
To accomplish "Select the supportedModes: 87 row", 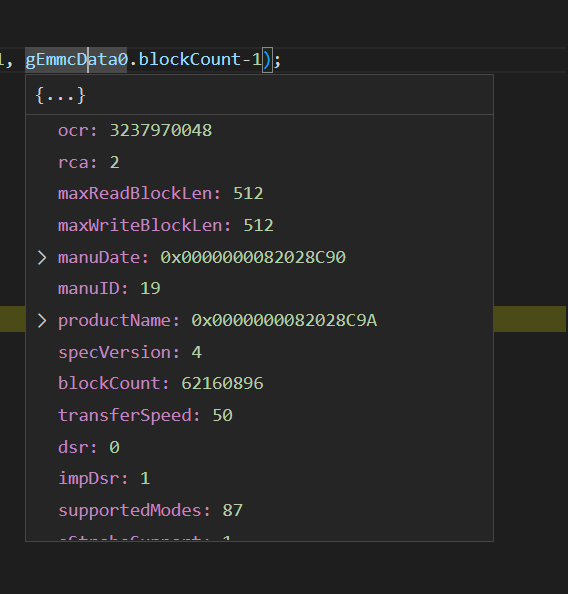I will pos(259,511).
